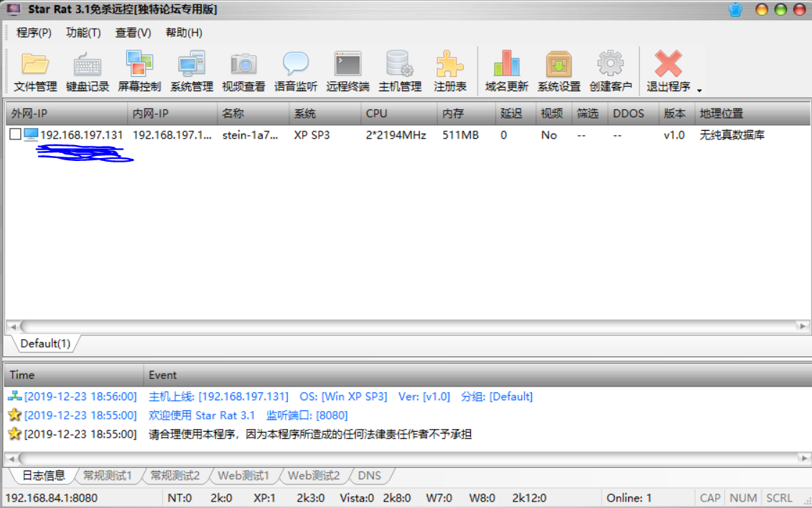The image size is (812, 508).
Task: Click the host list scrollbar's left arrow
Action: point(12,326)
